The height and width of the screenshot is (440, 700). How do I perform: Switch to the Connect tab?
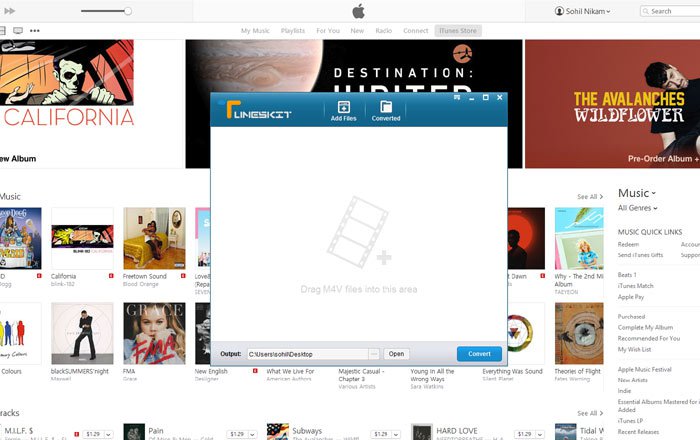(416, 31)
